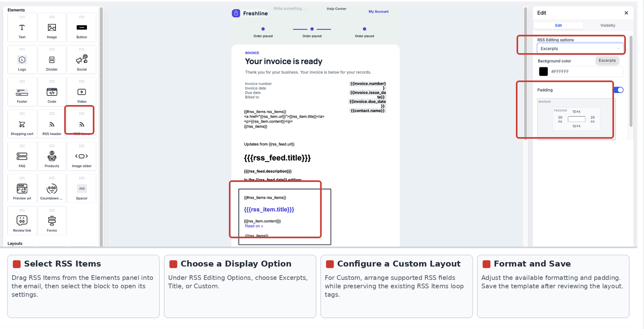This screenshot has height=329, width=644.
Task: Select the 'Your invoice is ready' heading
Action: tap(284, 61)
